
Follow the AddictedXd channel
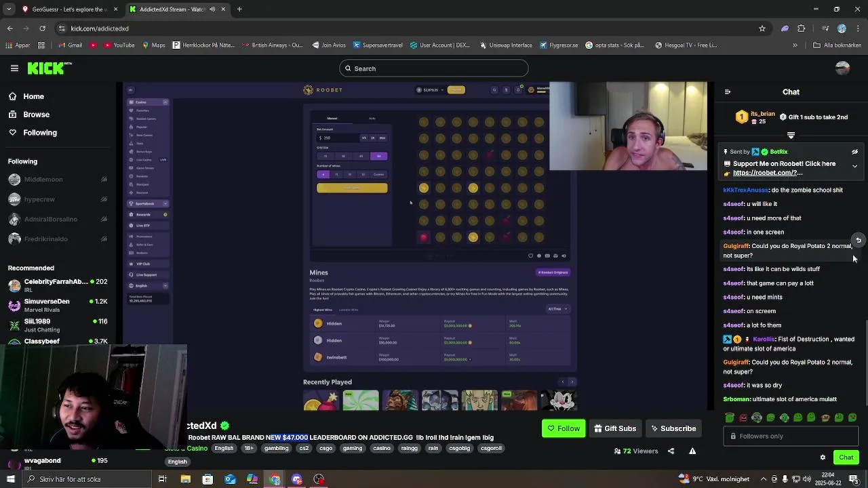(x=563, y=428)
